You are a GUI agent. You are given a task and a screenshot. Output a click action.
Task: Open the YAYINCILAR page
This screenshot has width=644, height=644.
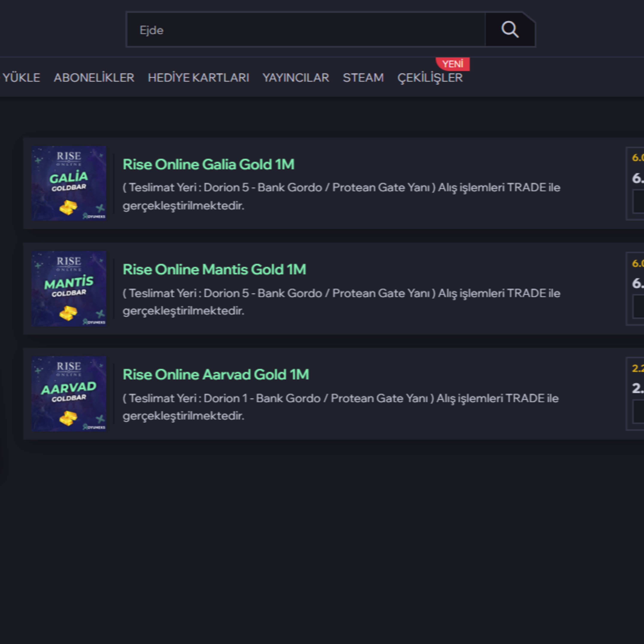point(296,78)
